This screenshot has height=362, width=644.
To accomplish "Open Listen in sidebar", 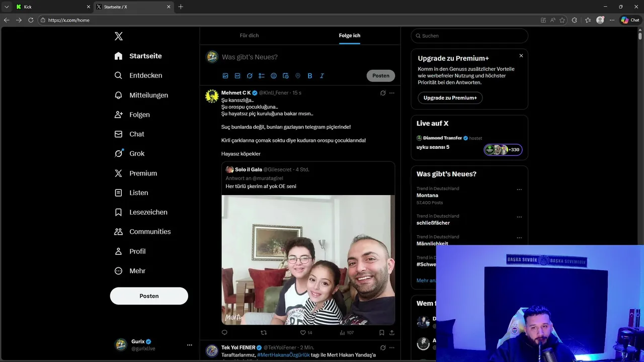I will pos(131,193).
